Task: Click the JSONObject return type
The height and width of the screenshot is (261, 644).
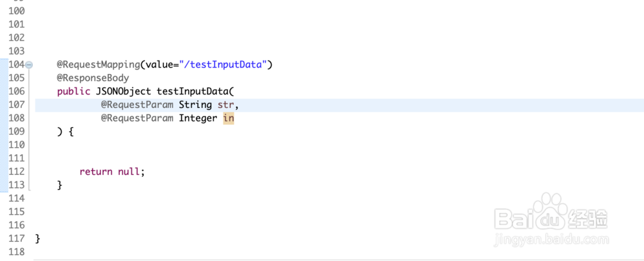Action: [x=123, y=91]
